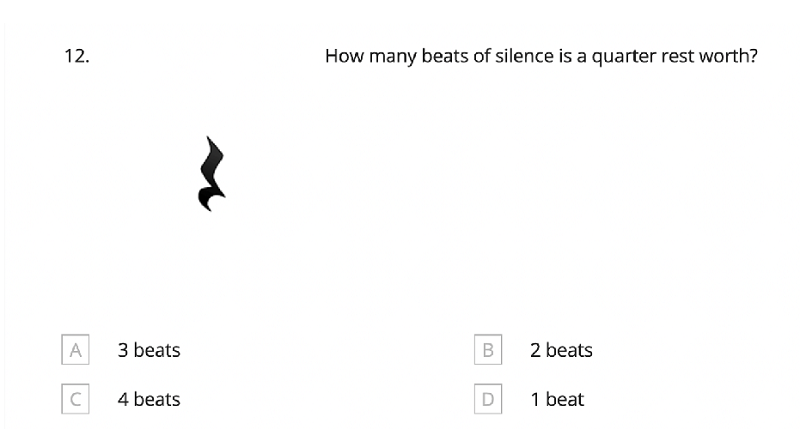The image size is (800, 429).
Task: Click the quarter rest symbol image
Action: coord(212,173)
